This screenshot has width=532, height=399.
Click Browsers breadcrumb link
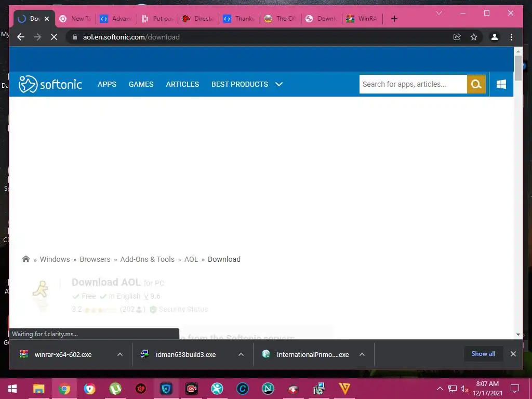[x=95, y=259]
